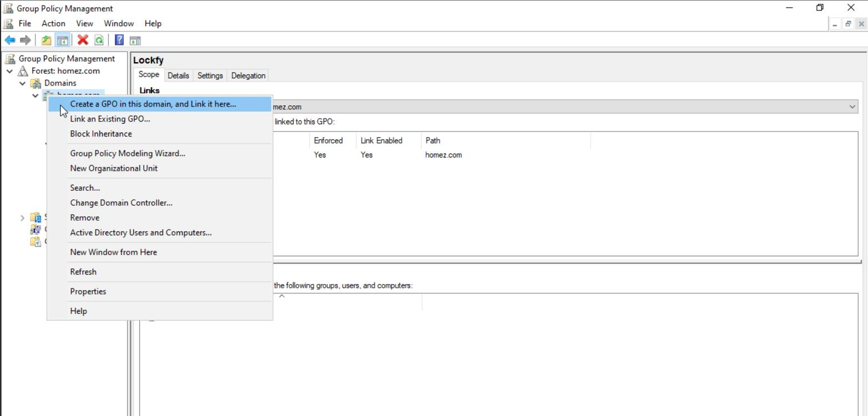The image size is (868, 416).
Task: Choose New Organizational Unit
Action: point(160,168)
